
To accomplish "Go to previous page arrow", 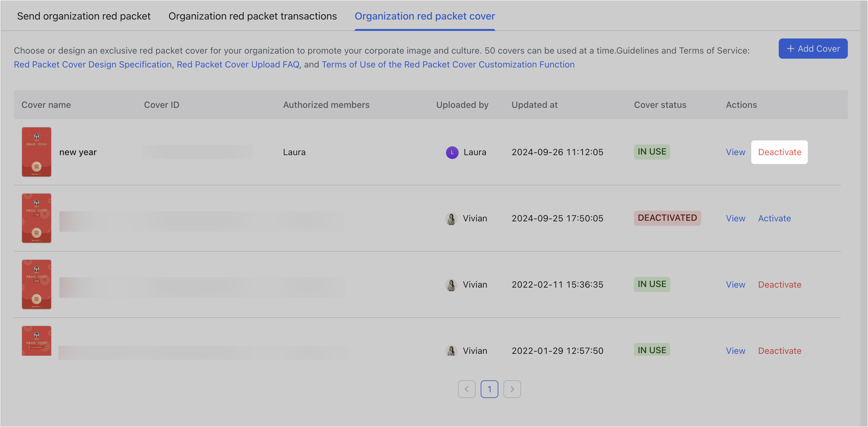I will pos(466,389).
